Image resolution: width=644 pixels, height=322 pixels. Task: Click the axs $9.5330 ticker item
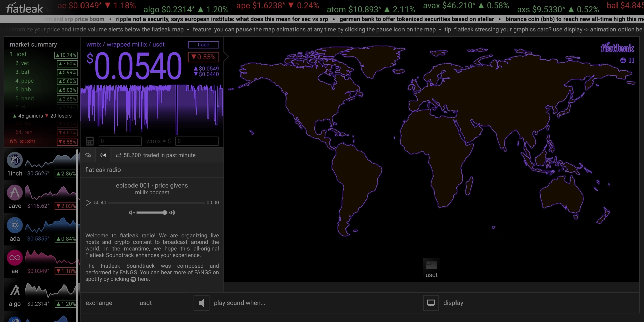[558, 9]
